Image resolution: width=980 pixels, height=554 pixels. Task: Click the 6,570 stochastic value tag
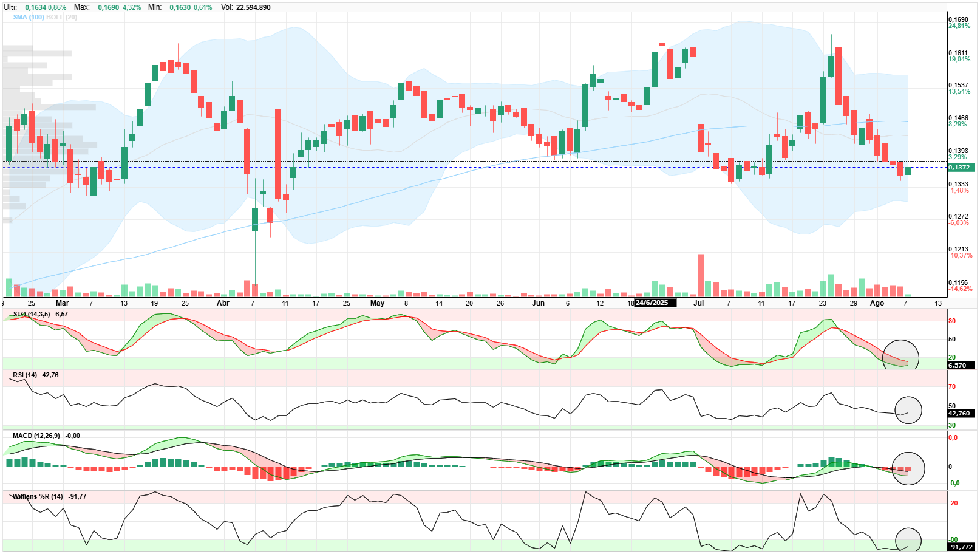pyautogui.click(x=961, y=365)
